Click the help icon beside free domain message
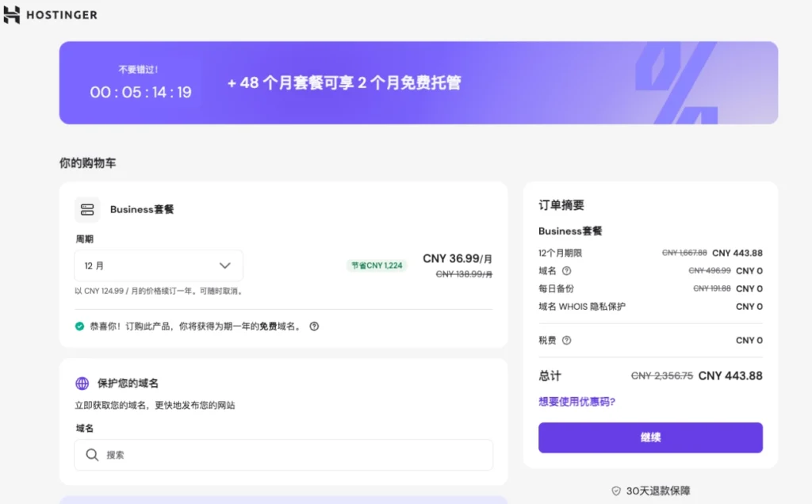Viewport: 812px width, 504px height. tap(314, 326)
